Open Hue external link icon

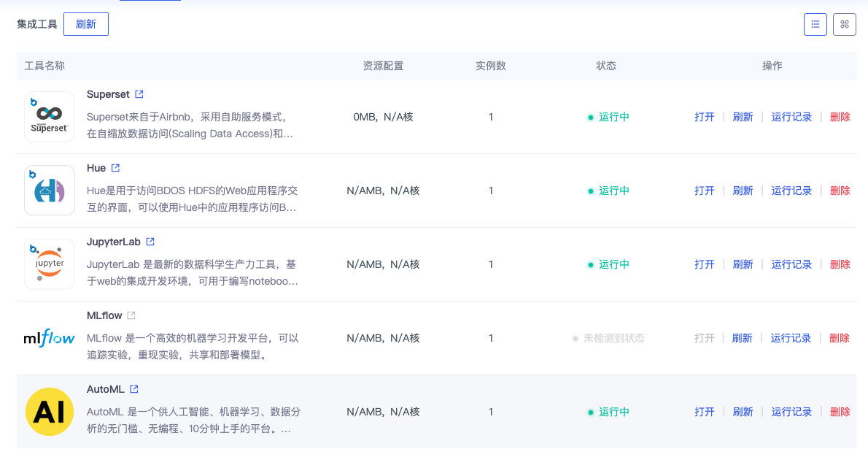tap(115, 168)
